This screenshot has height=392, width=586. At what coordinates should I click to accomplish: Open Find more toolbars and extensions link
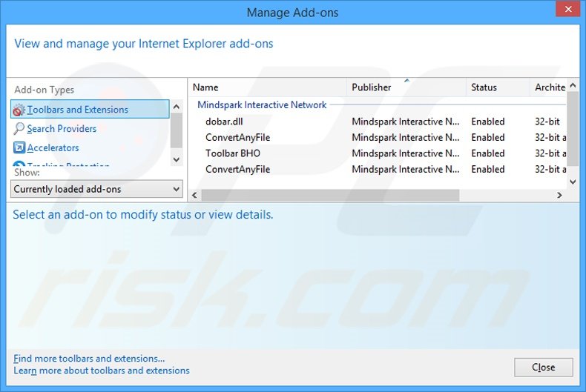point(89,359)
